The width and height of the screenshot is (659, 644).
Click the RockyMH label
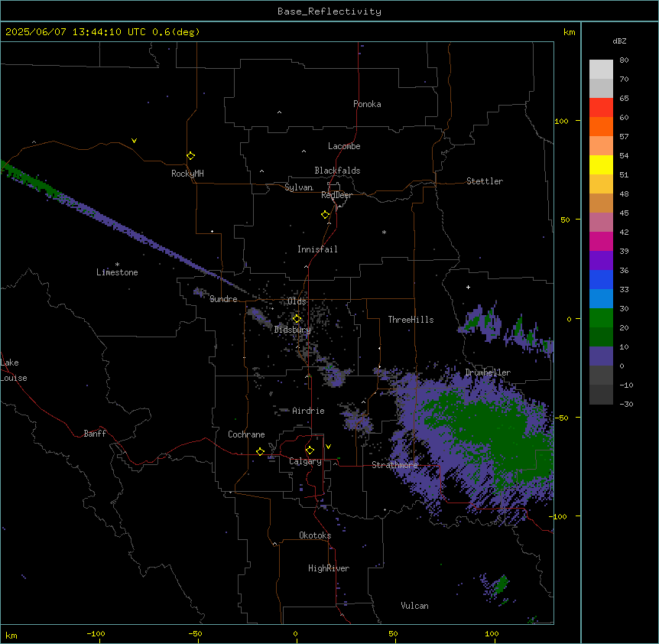(x=187, y=174)
